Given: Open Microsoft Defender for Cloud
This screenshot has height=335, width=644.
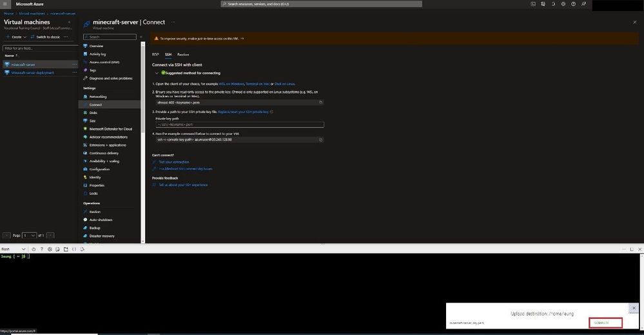Looking at the screenshot, I should [110, 129].
